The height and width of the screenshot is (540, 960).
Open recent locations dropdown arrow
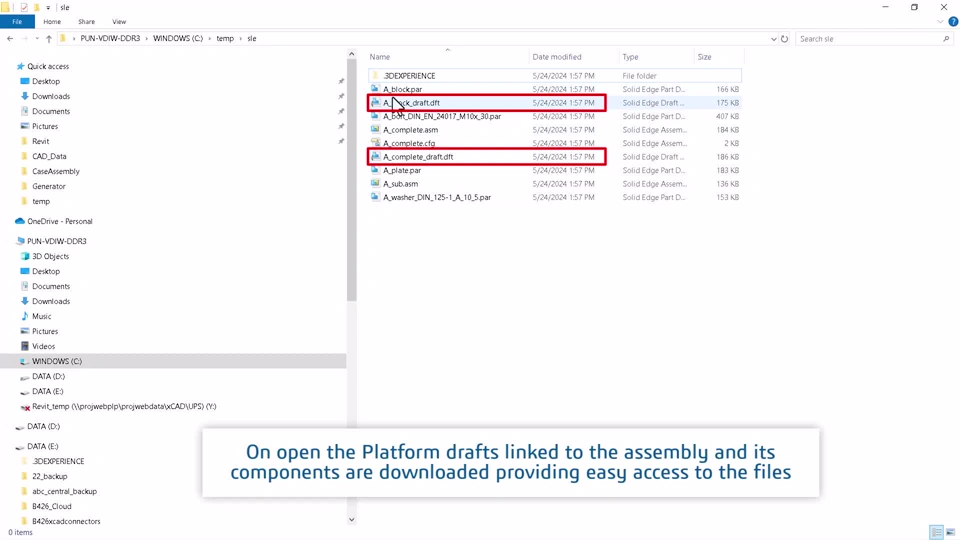pyautogui.click(x=37, y=39)
